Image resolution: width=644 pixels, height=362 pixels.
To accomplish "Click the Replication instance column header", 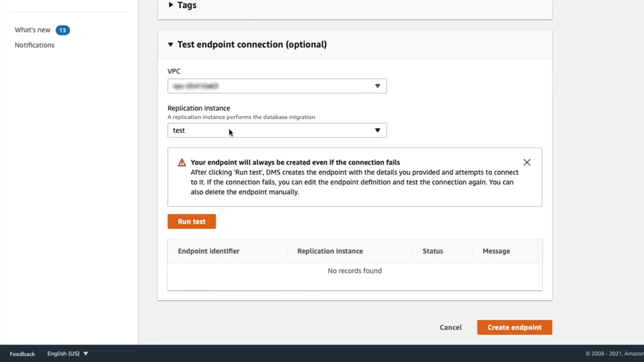I will click(x=330, y=251).
